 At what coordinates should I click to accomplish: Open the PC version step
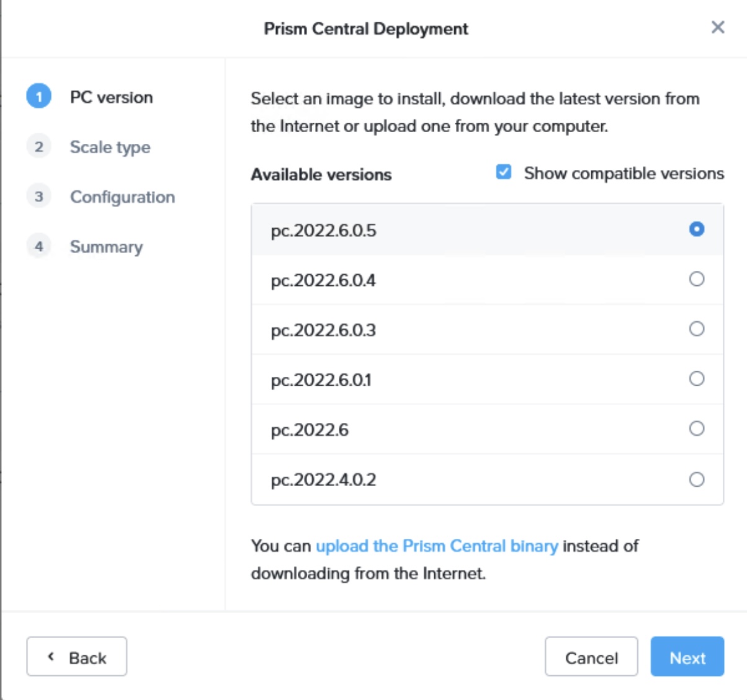(x=111, y=97)
